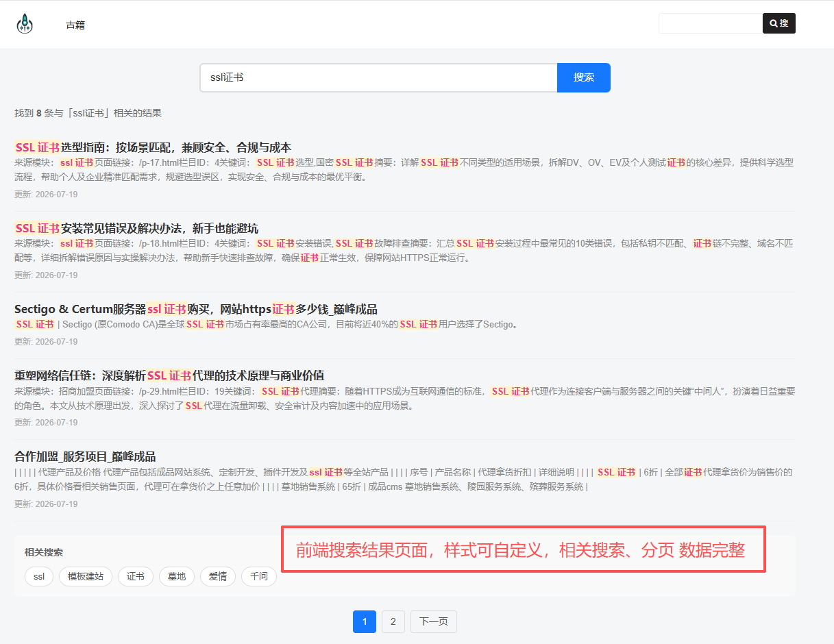Select the 证书 related search tag
This screenshot has height=644, width=834.
136,577
